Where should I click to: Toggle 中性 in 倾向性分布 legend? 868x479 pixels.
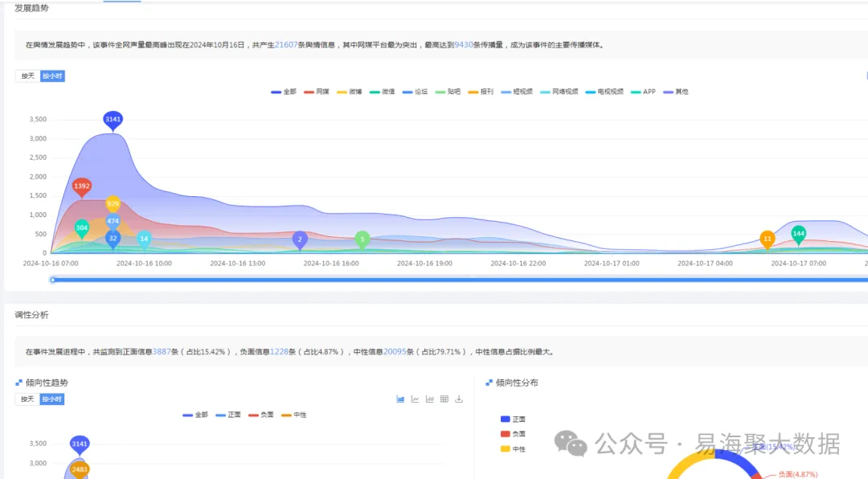click(513, 449)
